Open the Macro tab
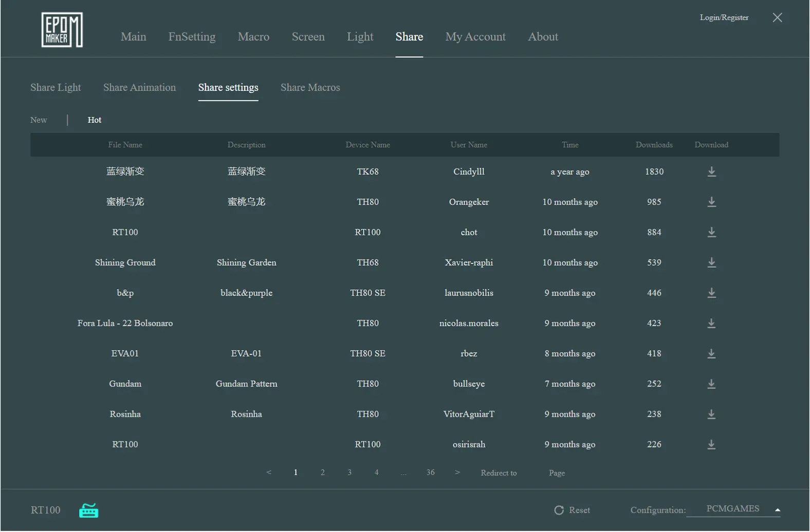The image size is (810, 532). pyautogui.click(x=253, y=36)
